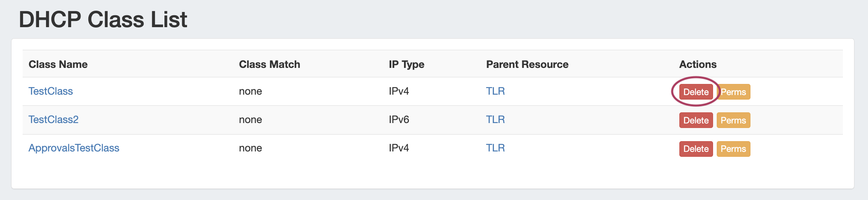Open the TestClass class link
This screenshot has width=868, height=200.
tap(51, 91)
